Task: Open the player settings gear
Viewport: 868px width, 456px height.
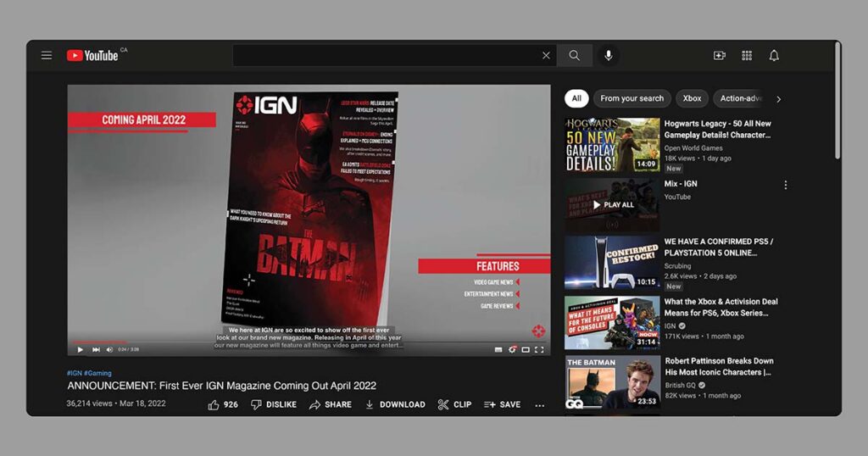Action: (512, 350)
